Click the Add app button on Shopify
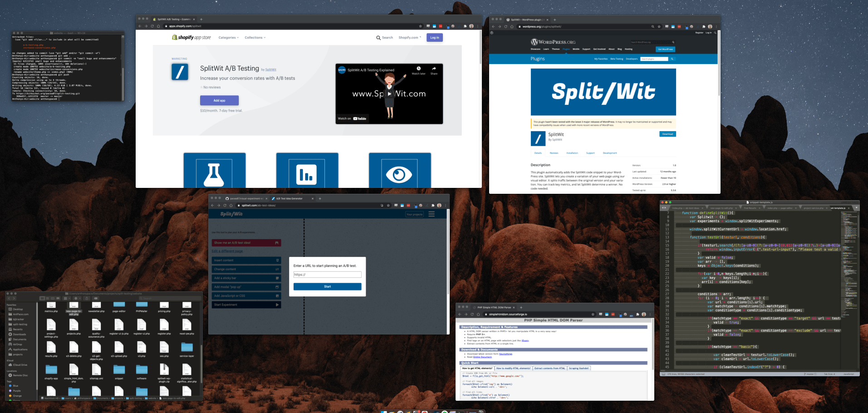This screenshot has width=868, height=413. (219, 100)
